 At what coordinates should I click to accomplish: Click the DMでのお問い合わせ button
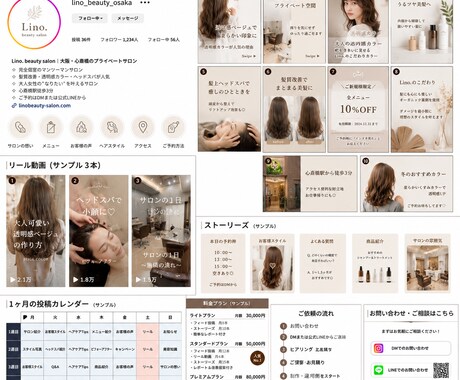click(411, 348)
